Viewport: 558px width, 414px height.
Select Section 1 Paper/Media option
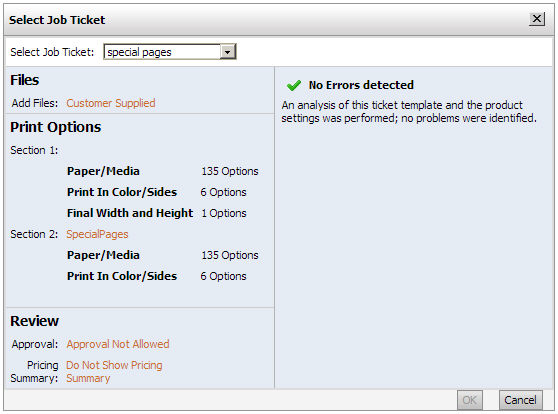click(103, 171)
